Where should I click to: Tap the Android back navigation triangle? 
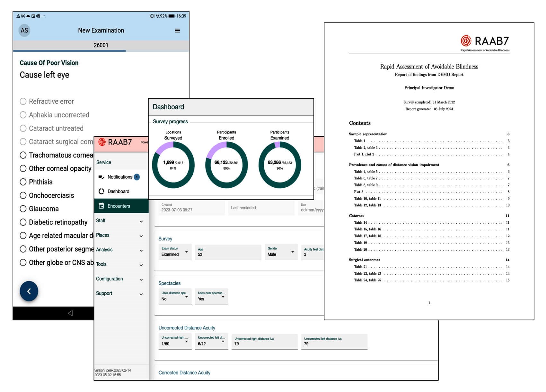pos(70,313)
